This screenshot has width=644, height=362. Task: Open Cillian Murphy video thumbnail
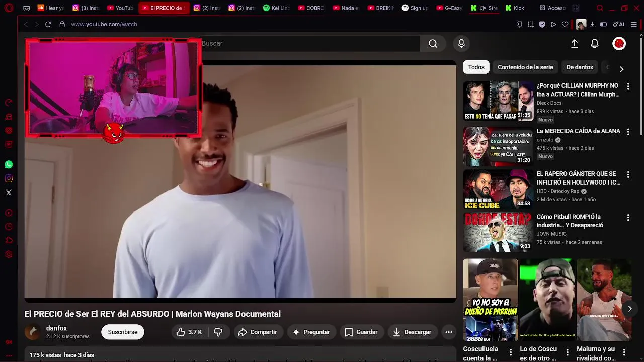tap(498, 101)
